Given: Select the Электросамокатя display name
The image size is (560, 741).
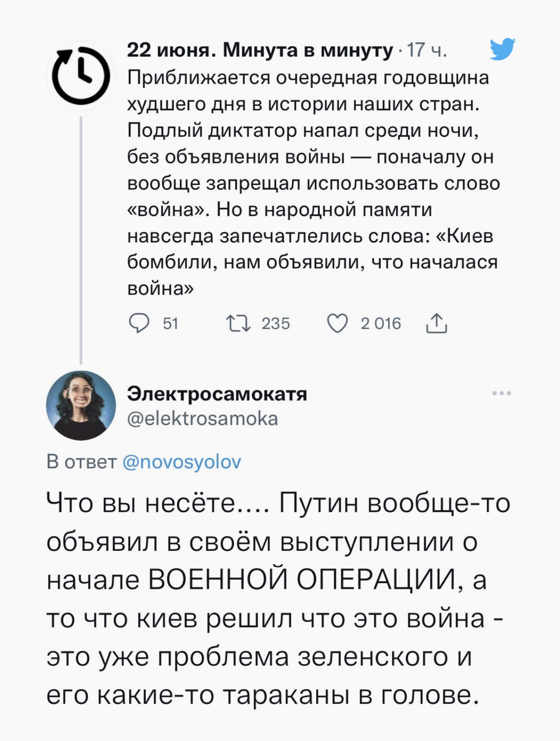Looking at the screenshot, I should 217,394.
